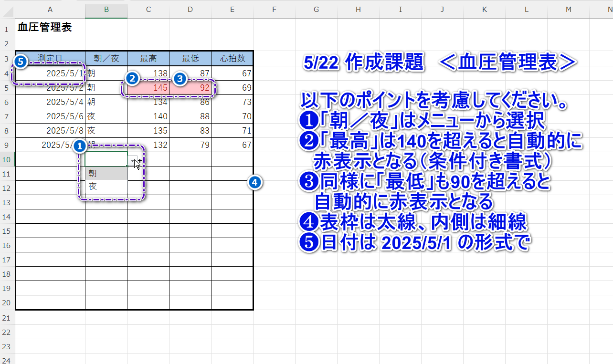Select the column E header

232,9
